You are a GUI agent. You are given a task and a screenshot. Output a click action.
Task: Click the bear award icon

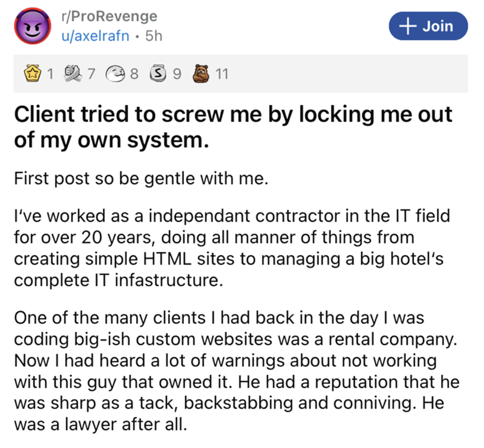point(201,74)
